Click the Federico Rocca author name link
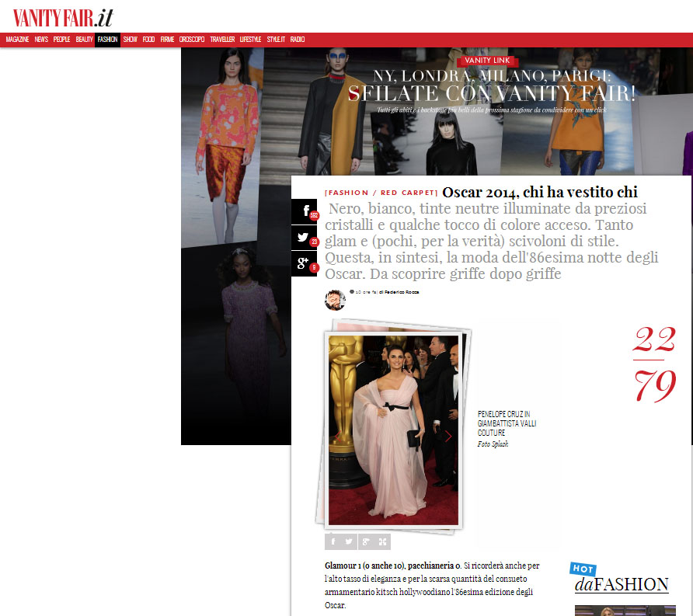The image size is (693, 616). [x=401, y=292]
